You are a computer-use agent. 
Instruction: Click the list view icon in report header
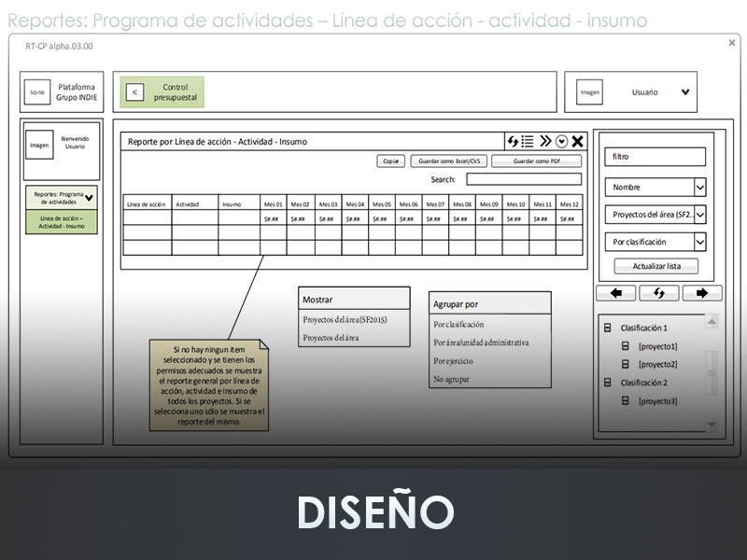point(528,142)
